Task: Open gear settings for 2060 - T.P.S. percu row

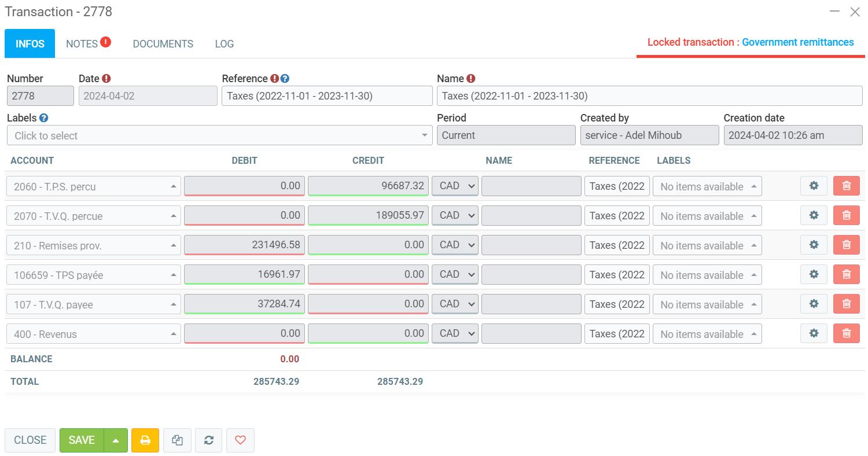Action: pyautogui.click(x=814, y=186)
